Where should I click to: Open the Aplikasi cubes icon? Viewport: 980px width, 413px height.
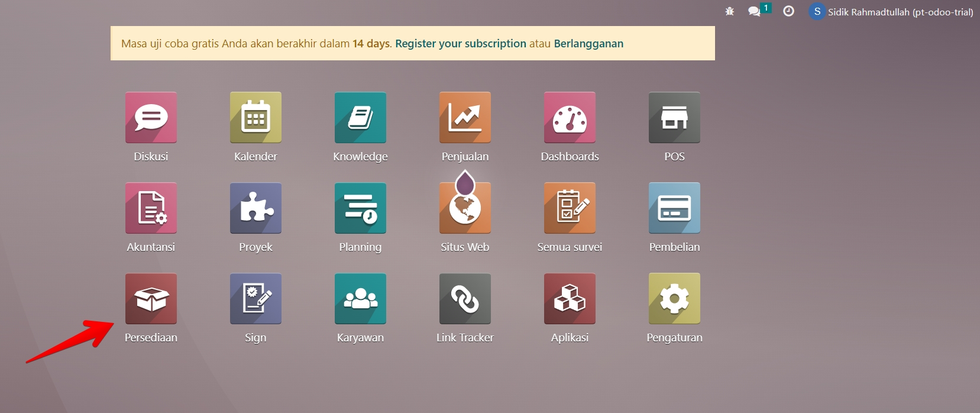tap(570, 299)
